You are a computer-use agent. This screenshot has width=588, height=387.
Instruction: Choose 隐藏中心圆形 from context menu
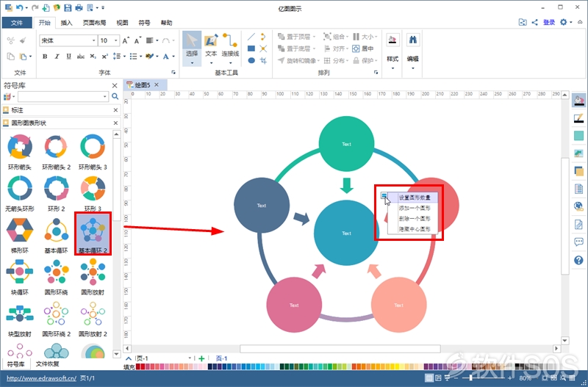tap(414, 229)
